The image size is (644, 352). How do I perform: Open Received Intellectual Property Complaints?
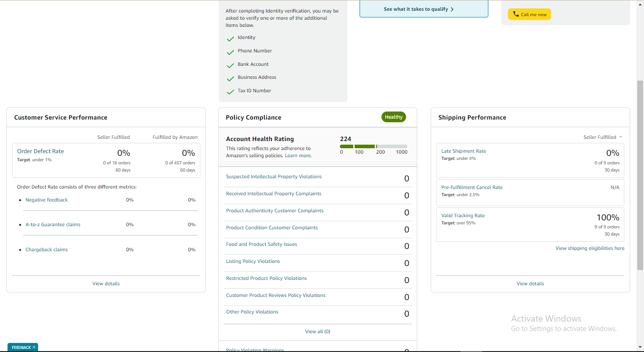coord(274,193)
